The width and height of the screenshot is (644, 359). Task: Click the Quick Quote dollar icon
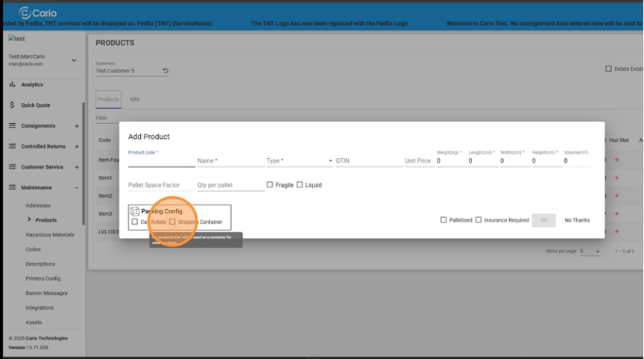coord(12,105)
